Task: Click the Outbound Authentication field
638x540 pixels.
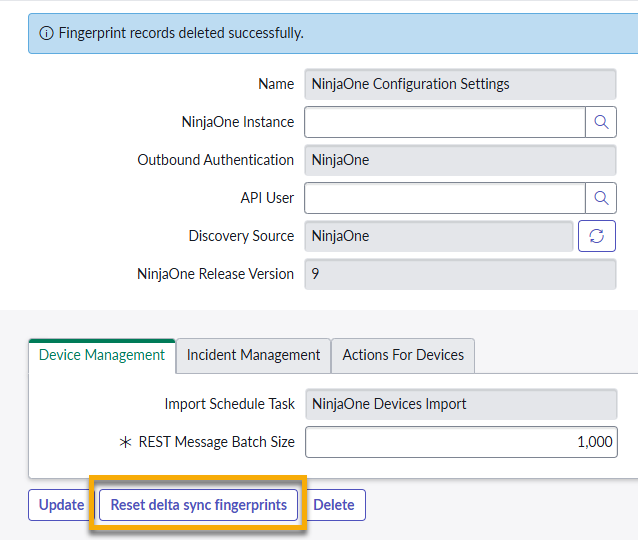Action: coord(460,160)
